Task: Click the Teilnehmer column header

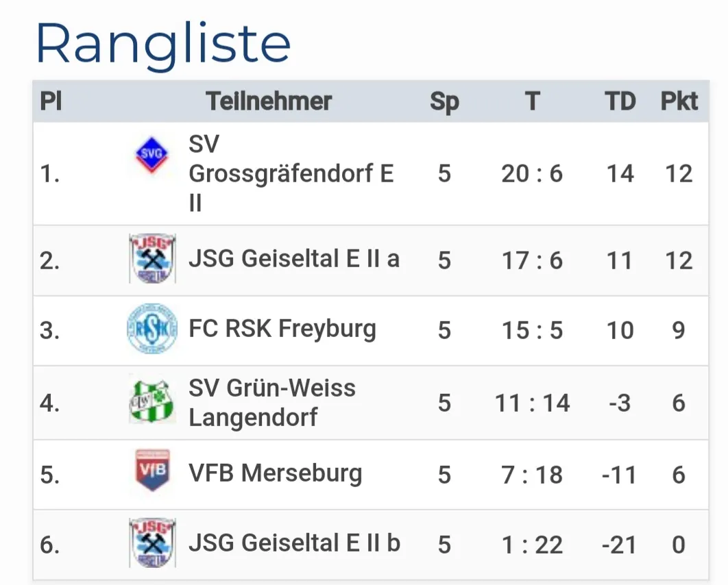Action: [269, 101]
